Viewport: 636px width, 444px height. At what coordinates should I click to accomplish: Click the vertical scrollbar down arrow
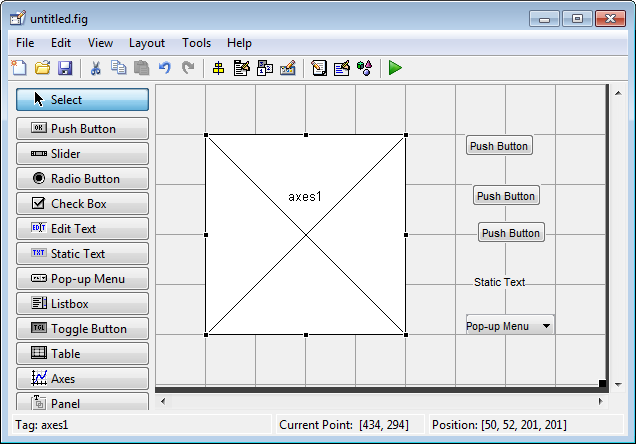coord(618,384)
